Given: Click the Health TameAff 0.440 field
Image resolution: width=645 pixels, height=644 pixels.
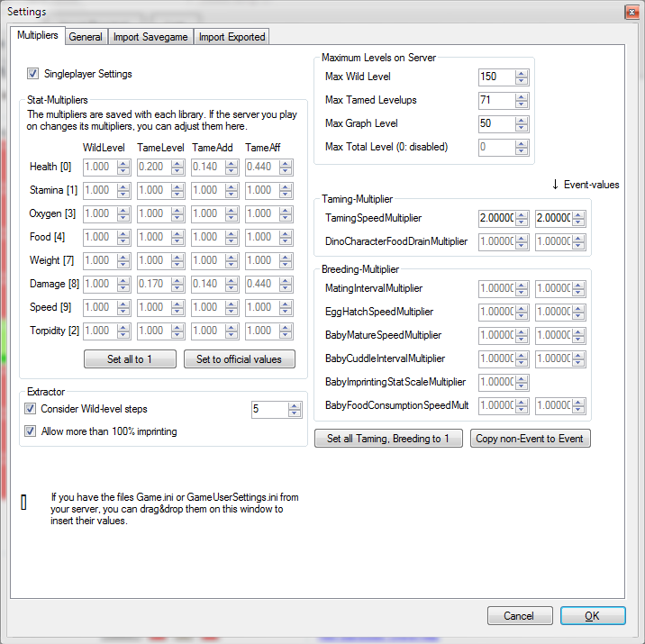Looking at the screenshot, I should pyautogui.click(x=262, y=168).
